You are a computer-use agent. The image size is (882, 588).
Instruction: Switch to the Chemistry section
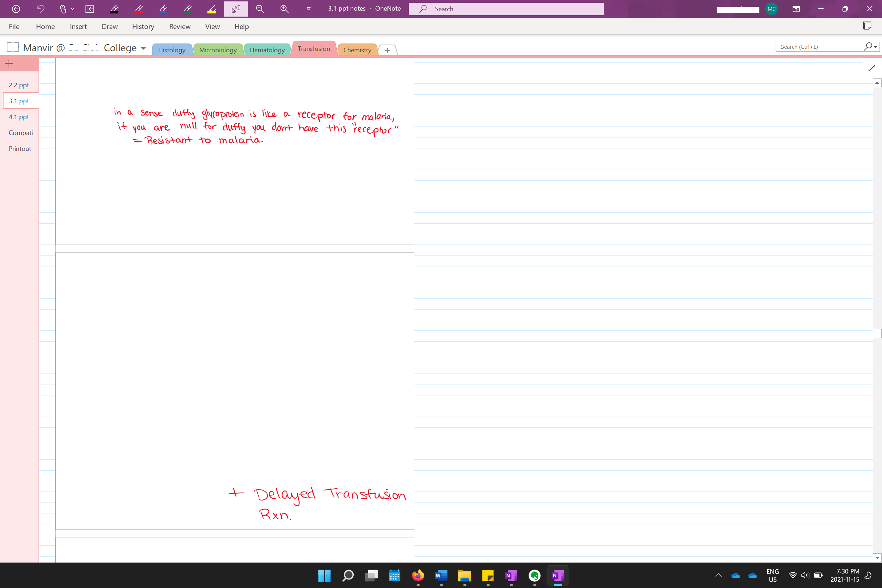[x=357, y=50]
